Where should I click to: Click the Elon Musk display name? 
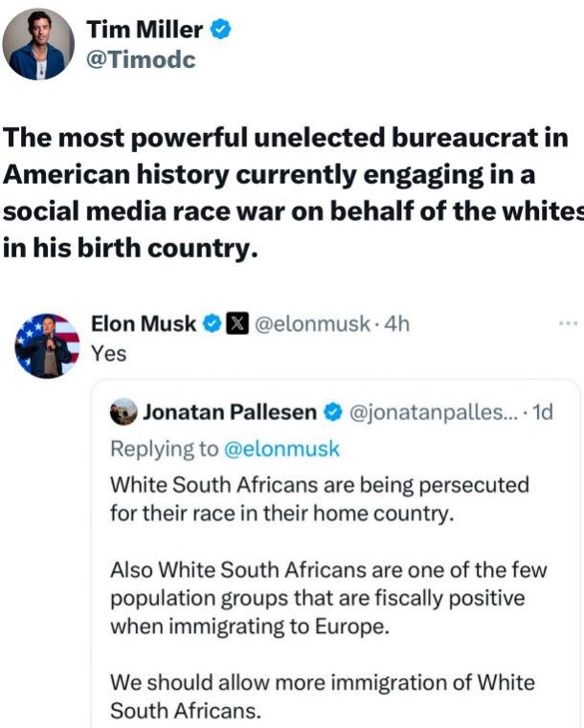click(x=143, y=324)
